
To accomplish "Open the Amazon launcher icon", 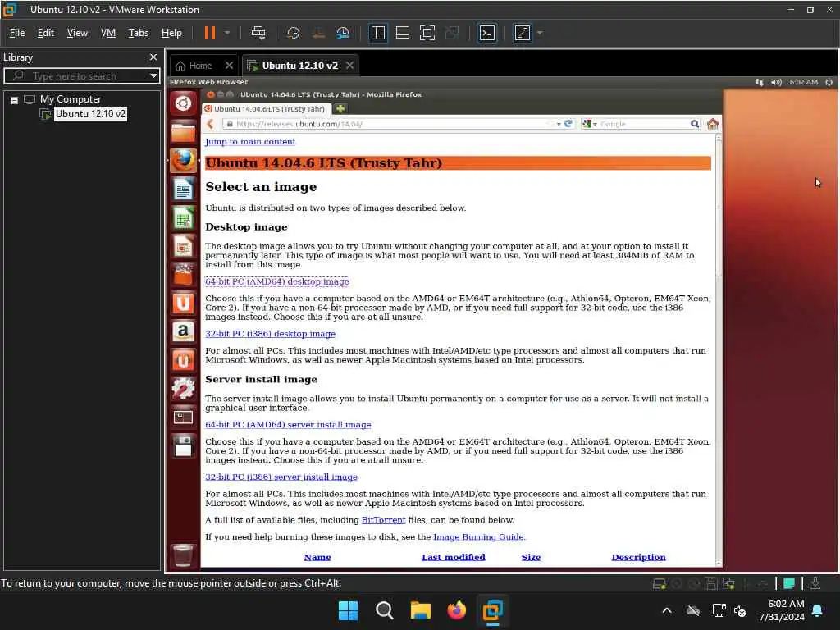I will pyautogui.click(x=183, y=331).
